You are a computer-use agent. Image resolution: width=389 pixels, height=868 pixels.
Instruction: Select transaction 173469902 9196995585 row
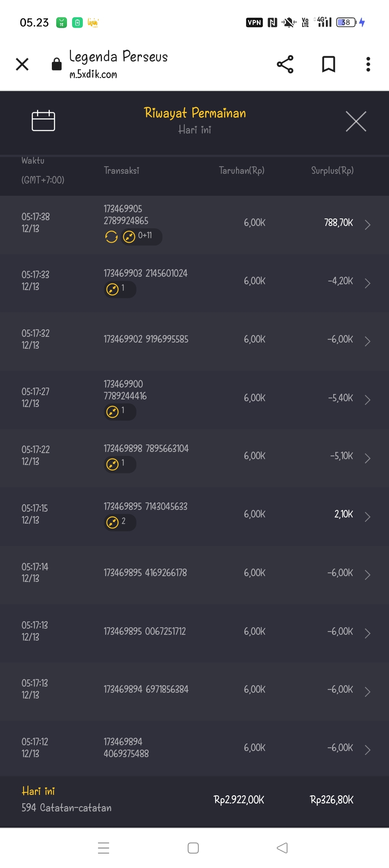tap(146, 339)
